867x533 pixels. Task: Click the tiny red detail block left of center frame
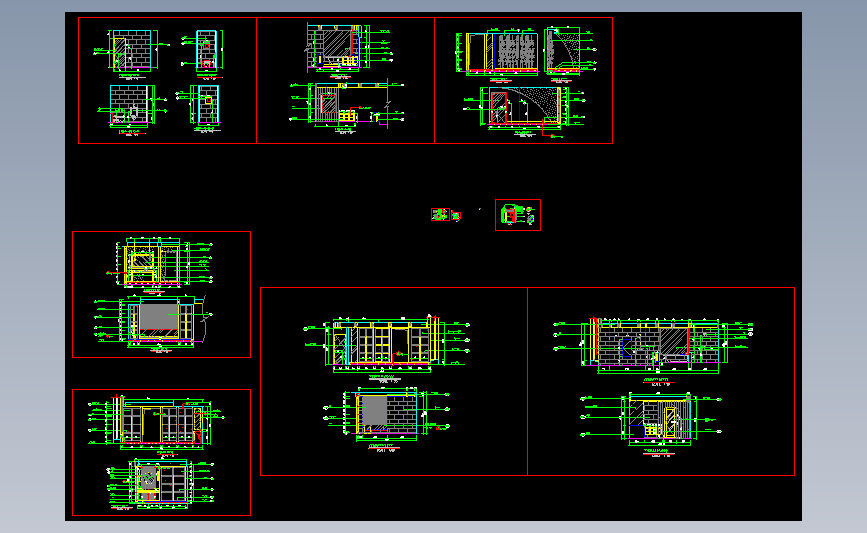(x=440, y=215)
